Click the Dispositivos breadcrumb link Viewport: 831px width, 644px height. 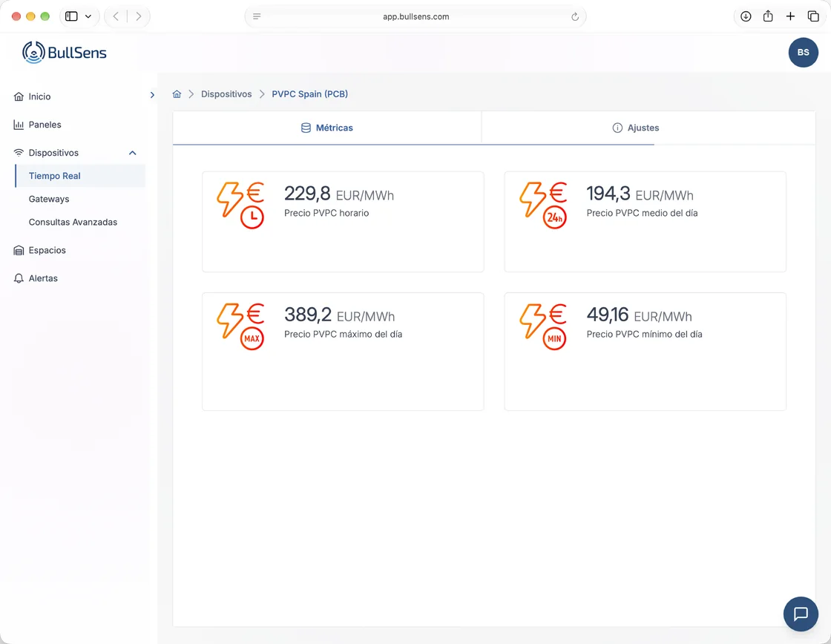[x=226, y=93]
